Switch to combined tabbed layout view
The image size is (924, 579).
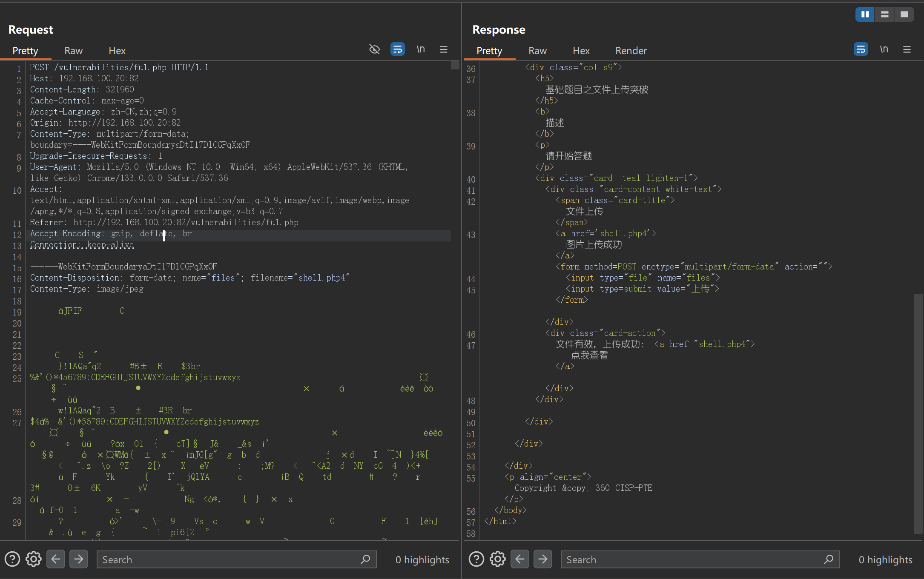coord(904,14)
